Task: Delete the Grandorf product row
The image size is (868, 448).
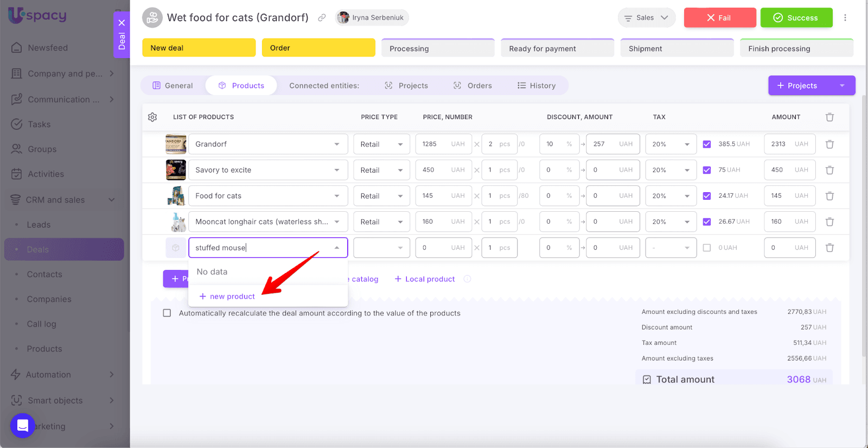Action: [829, 144]
